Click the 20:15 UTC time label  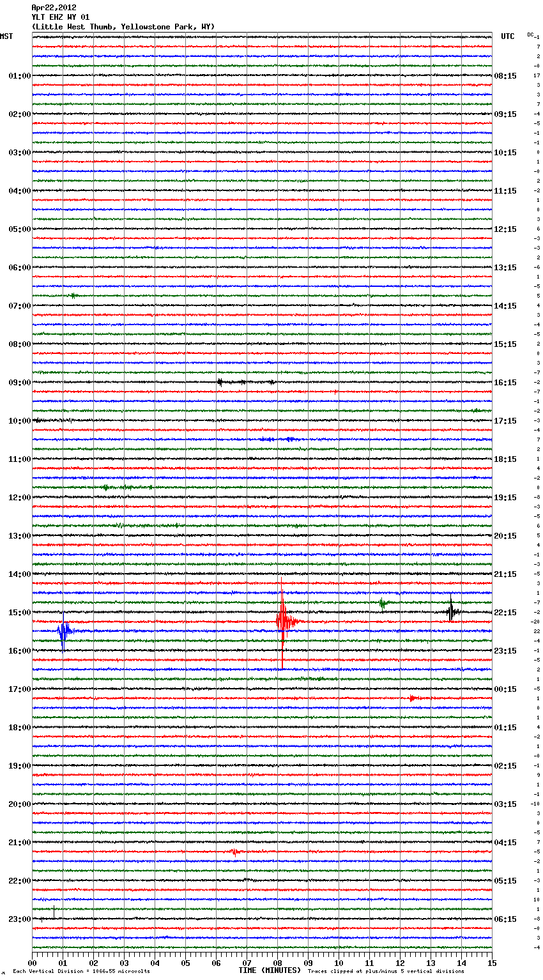[x=505, y=536]
